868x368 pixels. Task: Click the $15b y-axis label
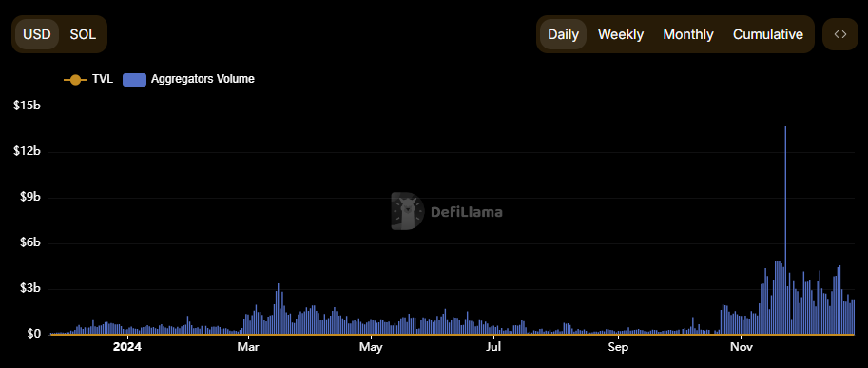pyautogui.click(x=27, y=107)
